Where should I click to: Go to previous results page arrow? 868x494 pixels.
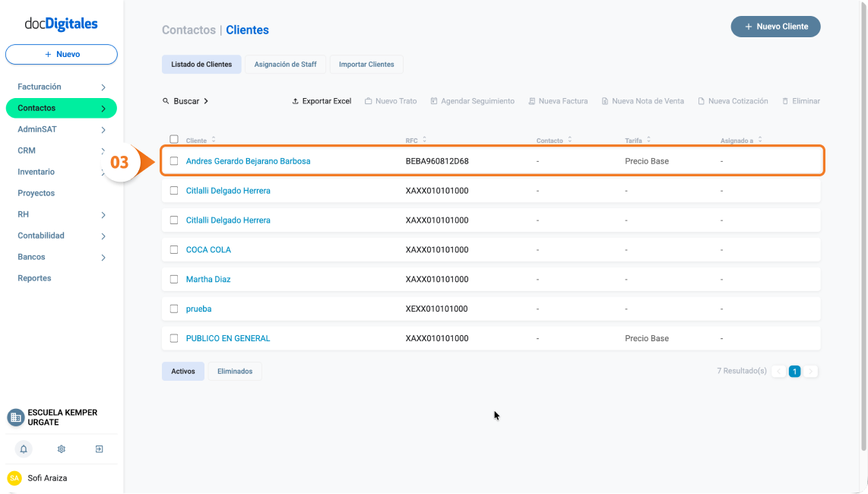click(779, 372)
